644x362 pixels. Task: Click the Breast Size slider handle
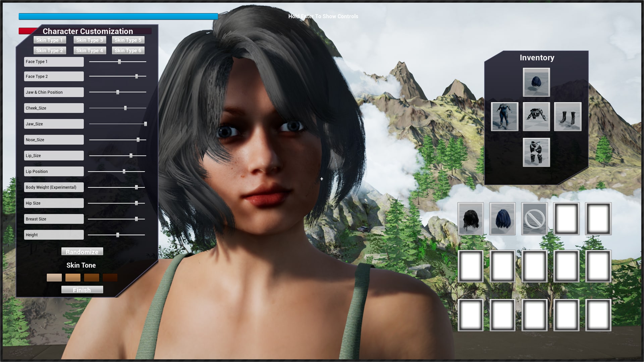137,219
